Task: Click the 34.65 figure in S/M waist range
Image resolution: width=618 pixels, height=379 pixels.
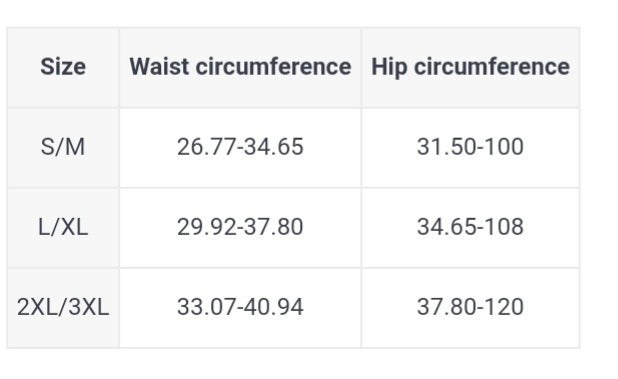Action: coord(274,147)
